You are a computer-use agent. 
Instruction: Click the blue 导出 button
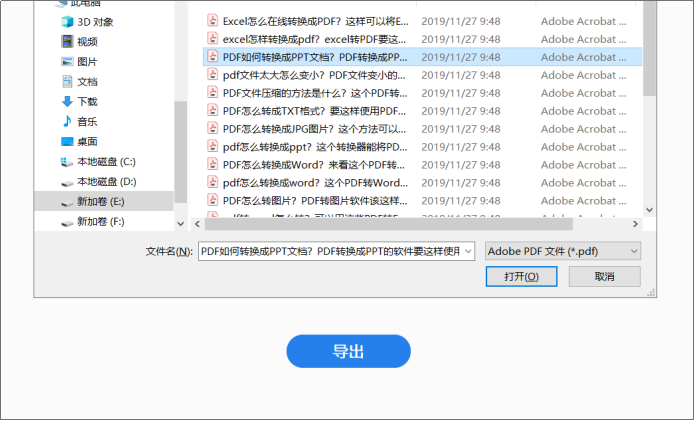(x=348, y=351)
